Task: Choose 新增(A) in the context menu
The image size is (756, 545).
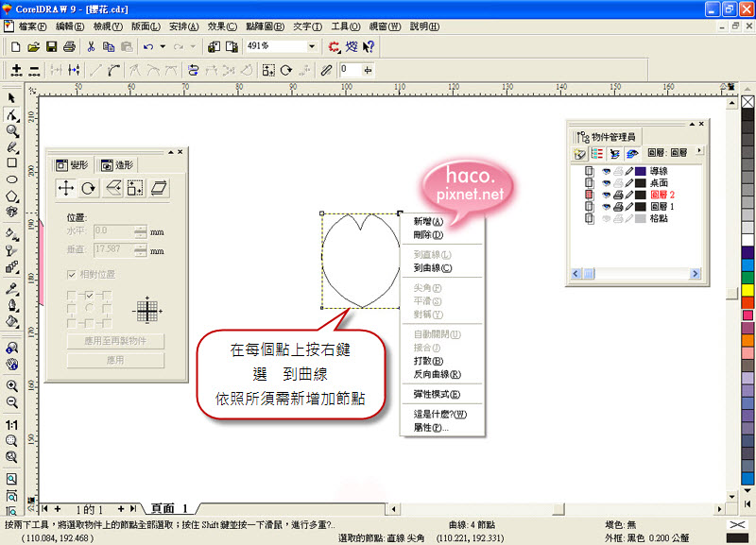Action: pos(428,221)
